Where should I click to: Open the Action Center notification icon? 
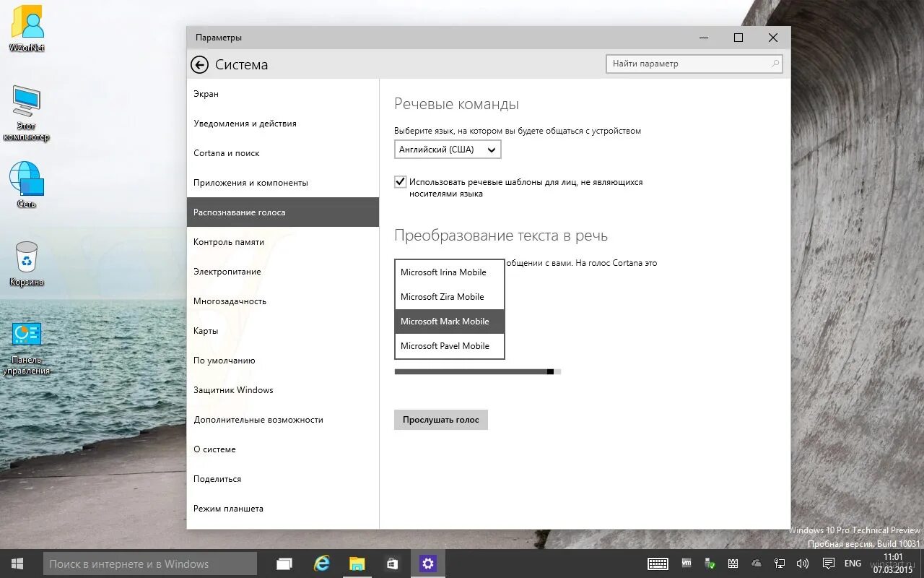pos(829,564)
